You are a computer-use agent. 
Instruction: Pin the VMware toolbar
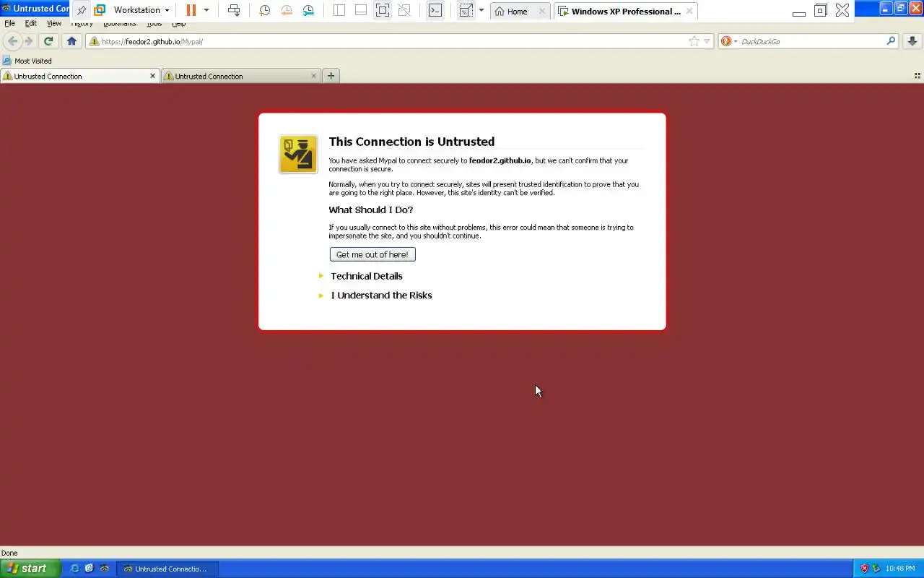(82, 10)
